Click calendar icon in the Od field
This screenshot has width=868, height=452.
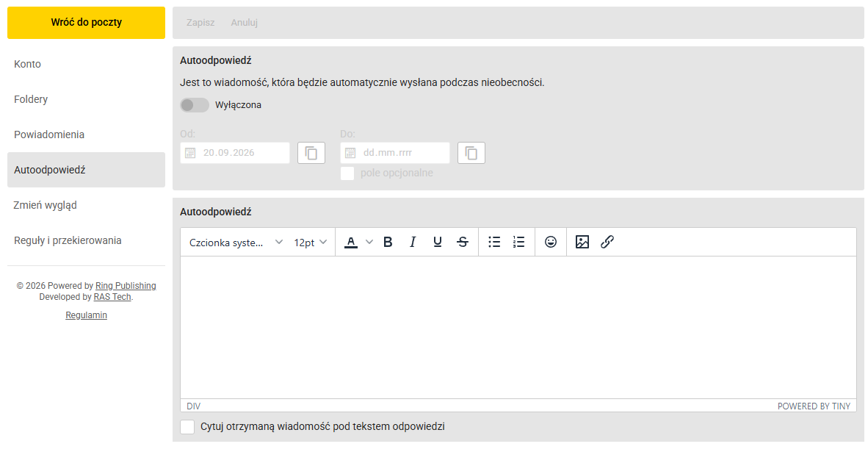(x=190, y=153)
